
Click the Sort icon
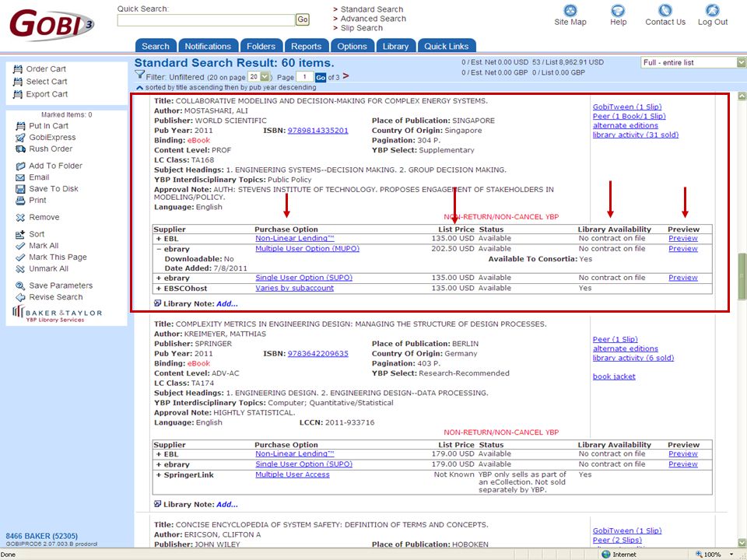(x=20, y=234)
